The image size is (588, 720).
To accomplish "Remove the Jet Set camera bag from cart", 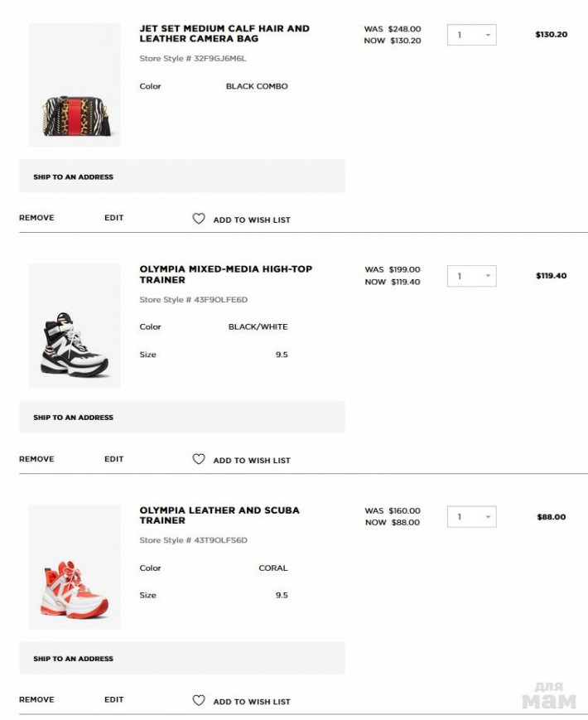I will tap(36, 218).
